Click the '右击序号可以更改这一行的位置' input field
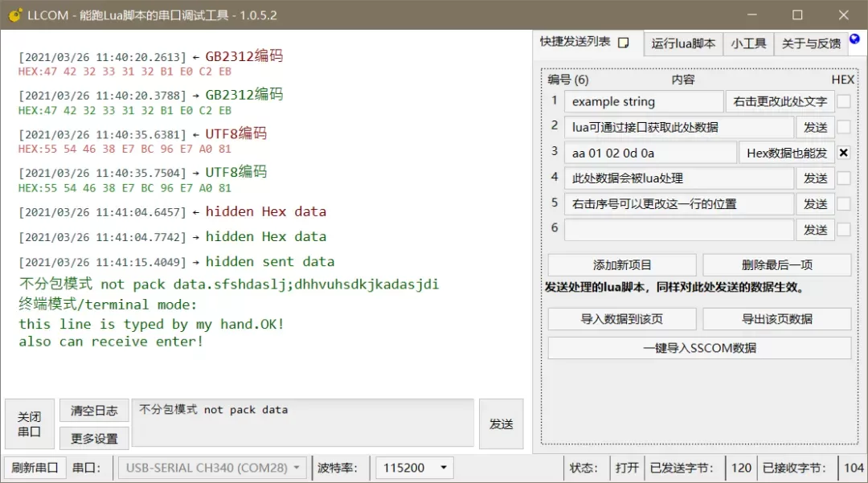Image resolution: width=868 pixels, height=483 pixels. coord(679,203)
